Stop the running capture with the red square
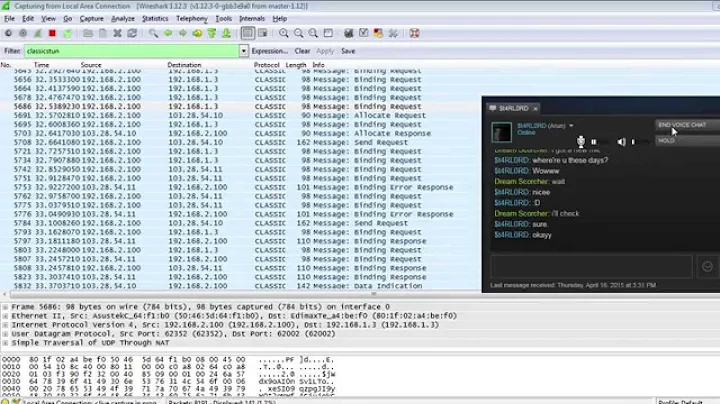720x404 pixels. pyautogui.click(x=52, y=33)
